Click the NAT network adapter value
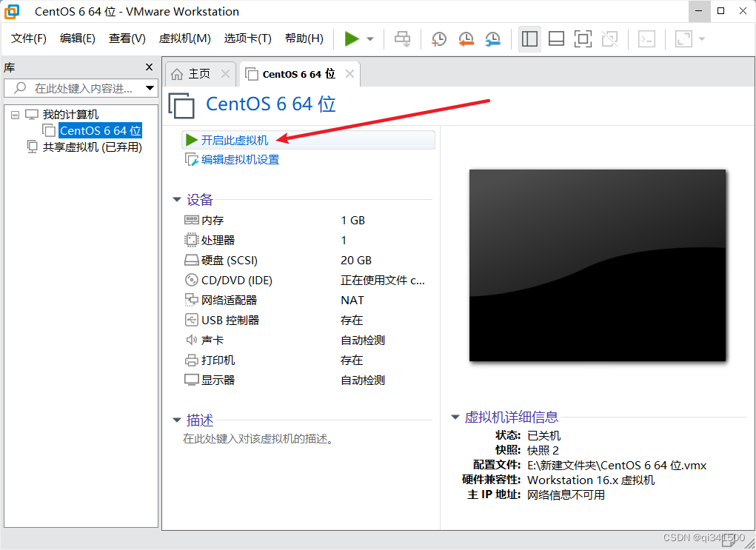The height and width of the screenshot is (550, 756). (x=352, y=301)
